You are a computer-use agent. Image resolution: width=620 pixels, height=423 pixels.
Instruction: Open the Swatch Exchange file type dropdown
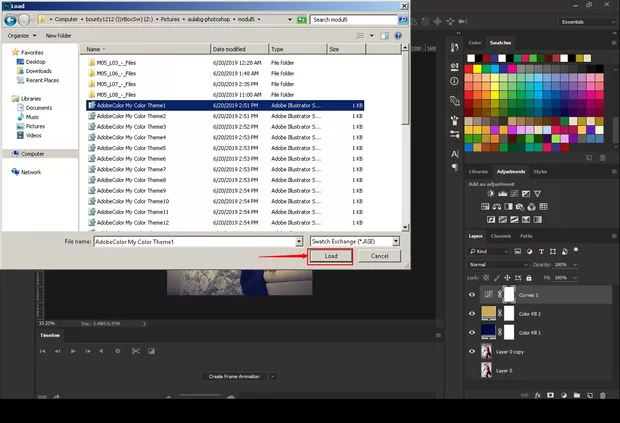[x=354, y=241]
